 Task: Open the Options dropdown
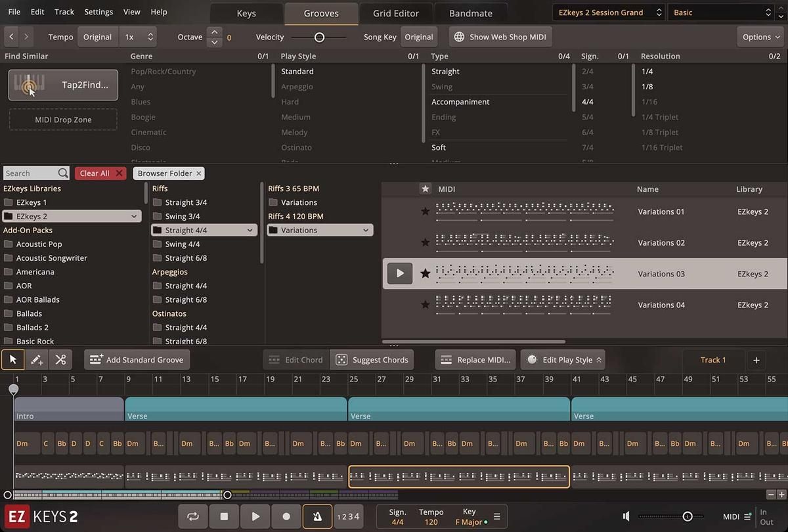click(761, 37)
